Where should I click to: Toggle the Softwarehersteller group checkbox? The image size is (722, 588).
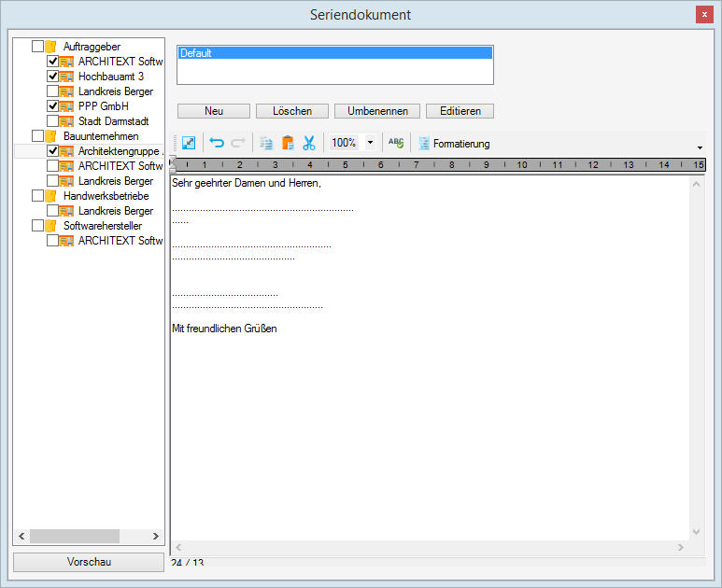37,226
